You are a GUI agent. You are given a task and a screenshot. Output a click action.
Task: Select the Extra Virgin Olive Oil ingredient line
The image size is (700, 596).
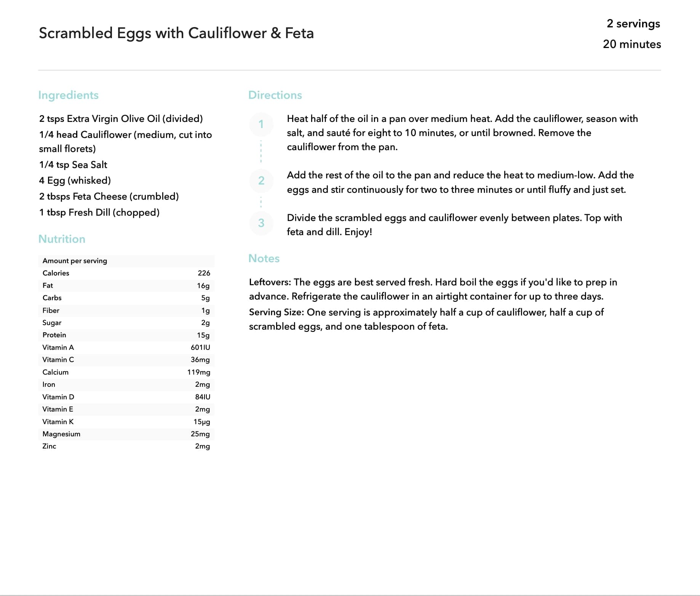[121, 119]
